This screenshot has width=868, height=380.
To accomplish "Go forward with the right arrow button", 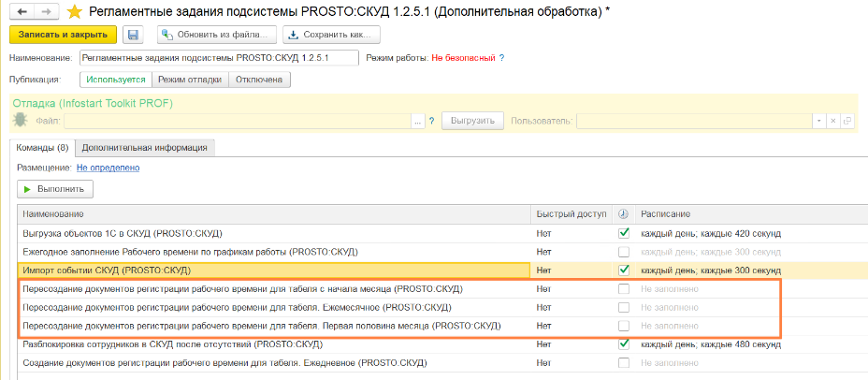I will (x=48, y=11).
